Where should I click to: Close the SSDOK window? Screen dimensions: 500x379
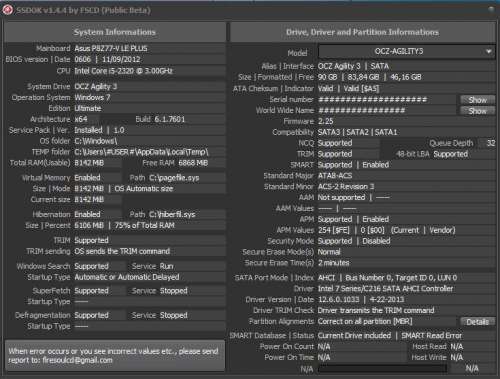(491, 9)
